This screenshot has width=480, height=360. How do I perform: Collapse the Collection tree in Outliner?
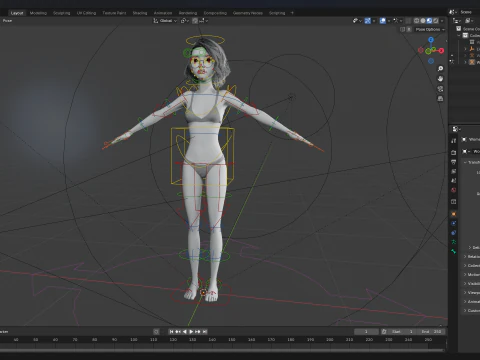tap(459, 35)
